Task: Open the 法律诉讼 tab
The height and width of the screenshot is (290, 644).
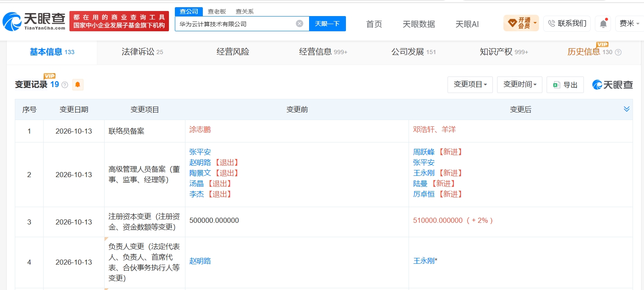Action: [142, 52]
